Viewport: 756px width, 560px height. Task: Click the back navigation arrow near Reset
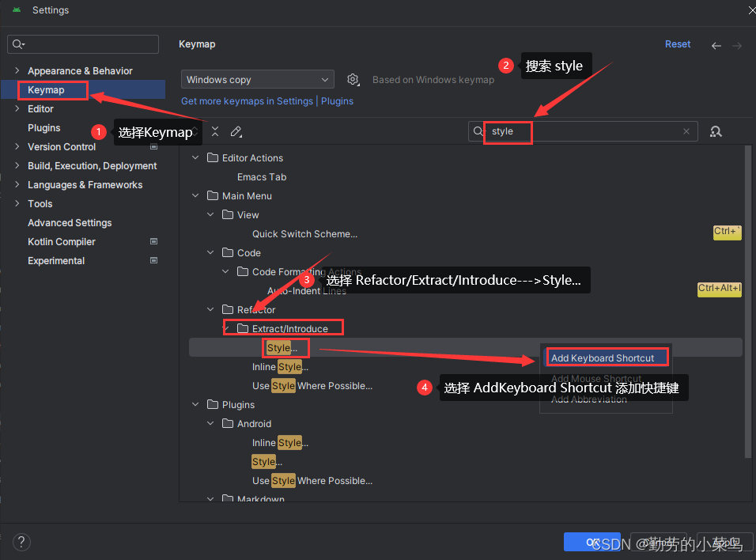pyautogui.click(x=716, y=44)
